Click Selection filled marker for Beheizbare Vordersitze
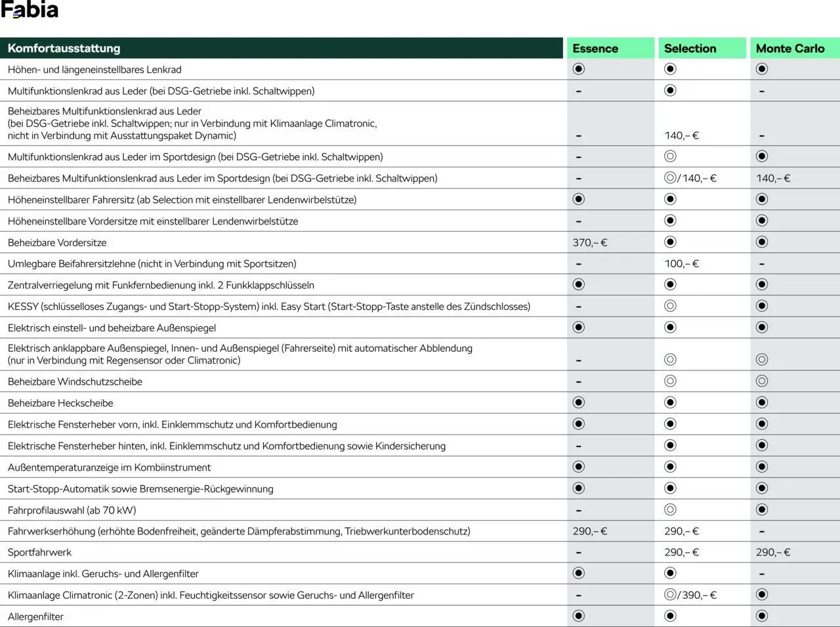840x627 pixels. [x=670, y=242]
